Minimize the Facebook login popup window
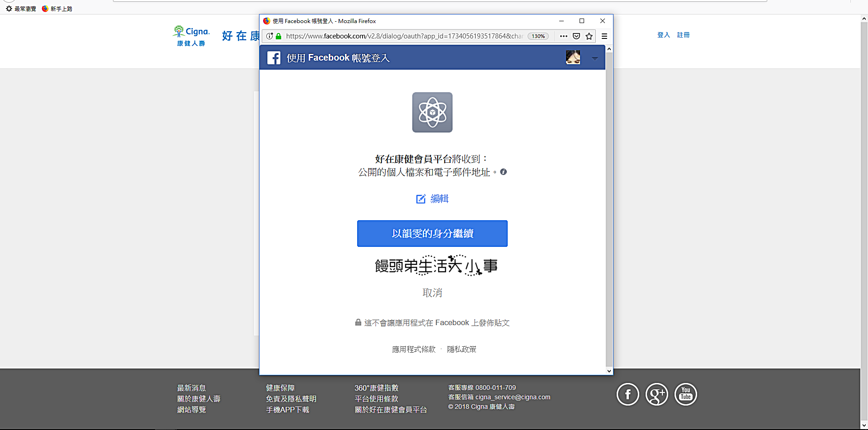Screen dimensions: 868x430 [x=561, y=21]
